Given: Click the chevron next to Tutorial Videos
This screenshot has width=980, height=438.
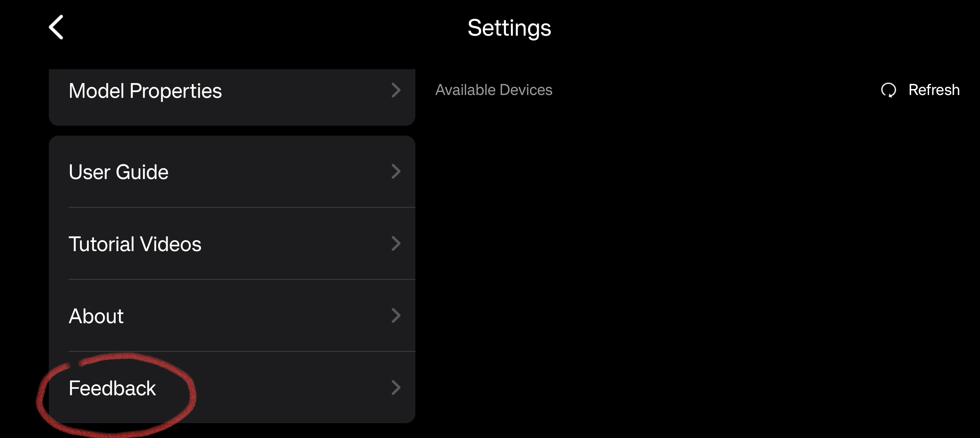Looking at the screenshot, I should click(396, 243).
